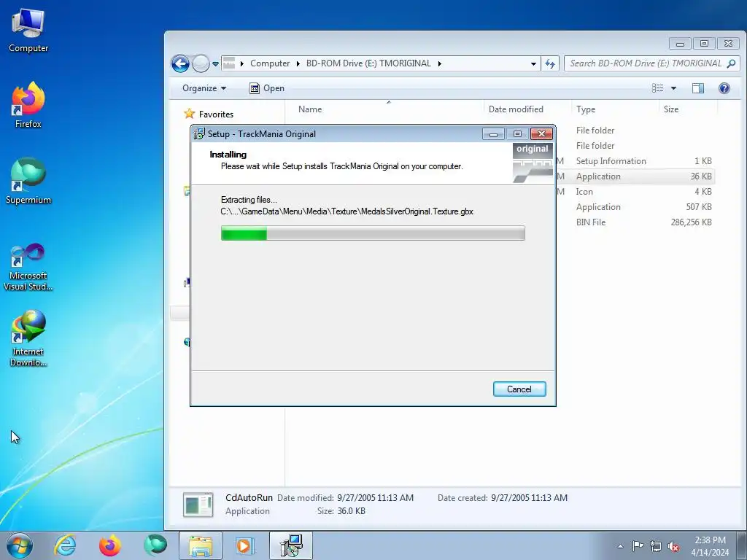
Task: Open the recent pages dropdown arrow
Action: pos(215,64)
